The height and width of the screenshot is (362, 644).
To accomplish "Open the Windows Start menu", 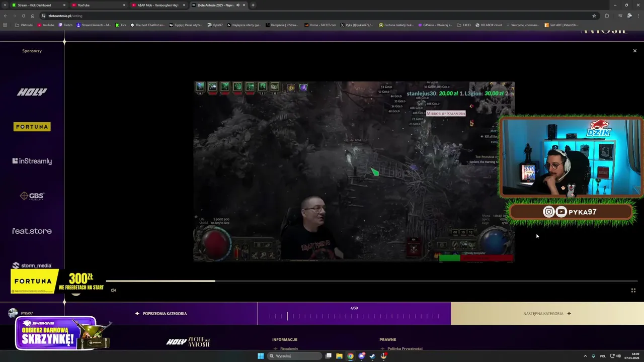I will 261,356.
